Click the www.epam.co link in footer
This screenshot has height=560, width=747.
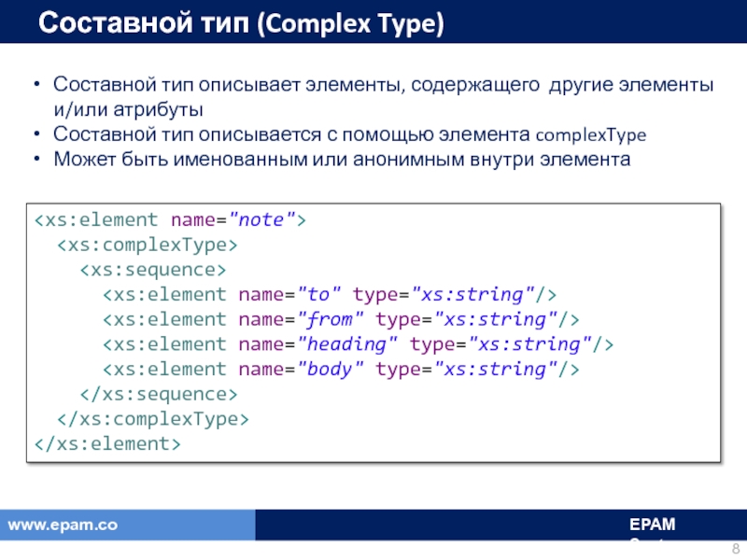[x=63, y=525]
